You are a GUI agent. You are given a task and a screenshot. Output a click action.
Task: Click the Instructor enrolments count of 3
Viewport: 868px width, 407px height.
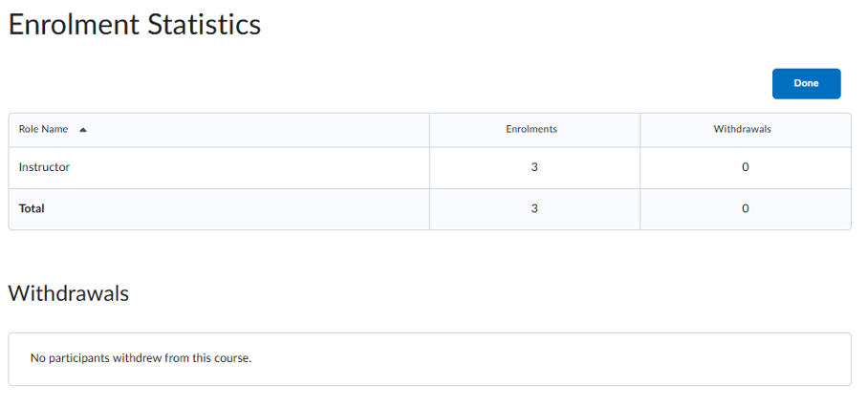click(x=534, y=167)
